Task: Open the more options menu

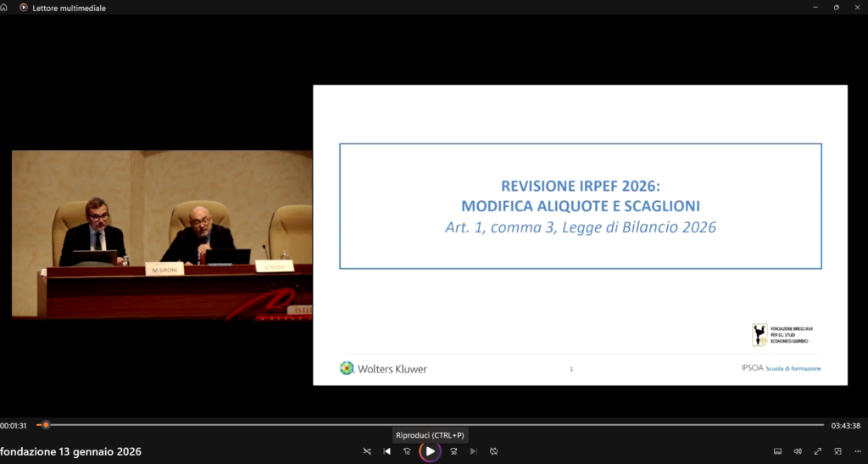Action: [858, 451]
